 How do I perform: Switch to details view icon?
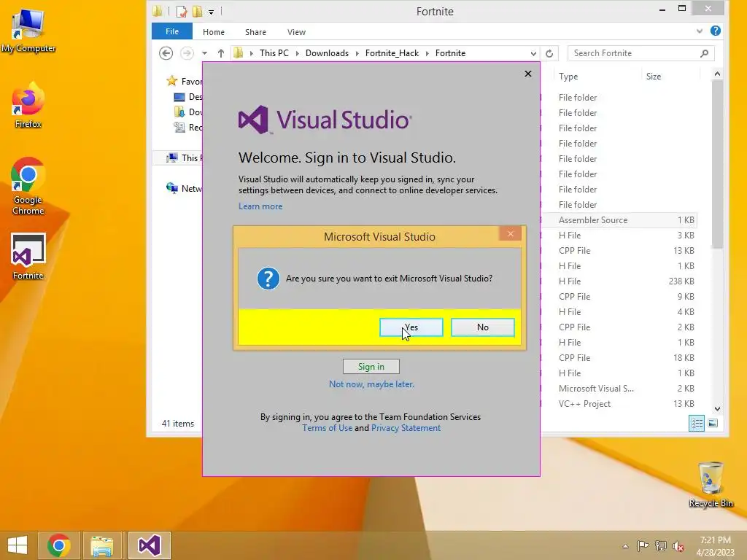tap(697, 424)
